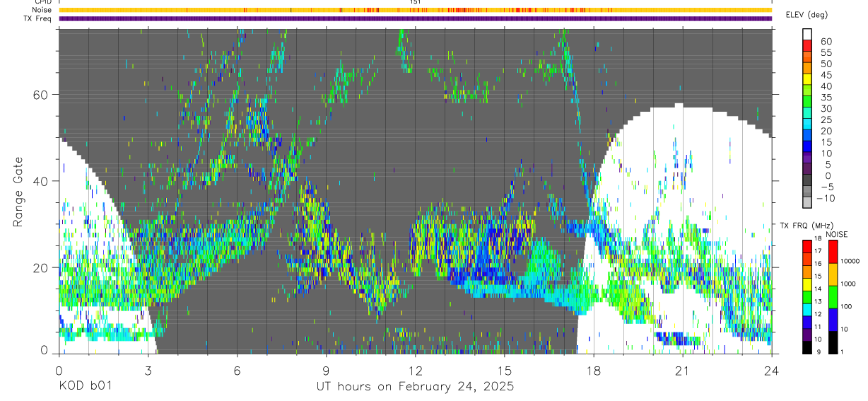
Task: Click the ELEV colorbar value '35'
Action: click(826, 97)
